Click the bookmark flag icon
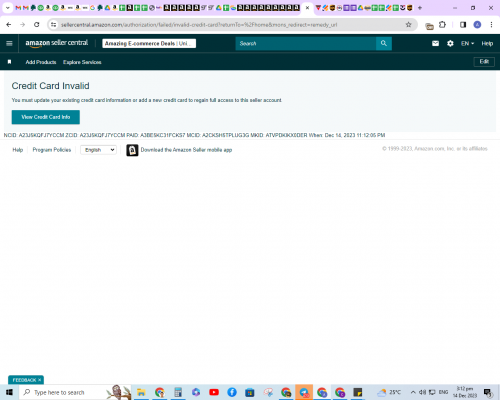Screen dimensions: 500x400 (9, 62)
